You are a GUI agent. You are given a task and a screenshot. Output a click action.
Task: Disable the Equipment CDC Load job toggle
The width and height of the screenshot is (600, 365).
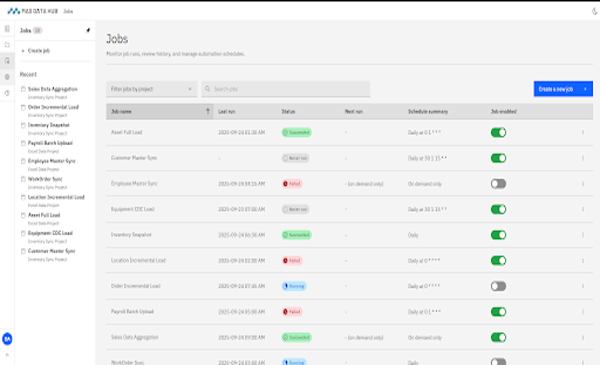point(498,209)
